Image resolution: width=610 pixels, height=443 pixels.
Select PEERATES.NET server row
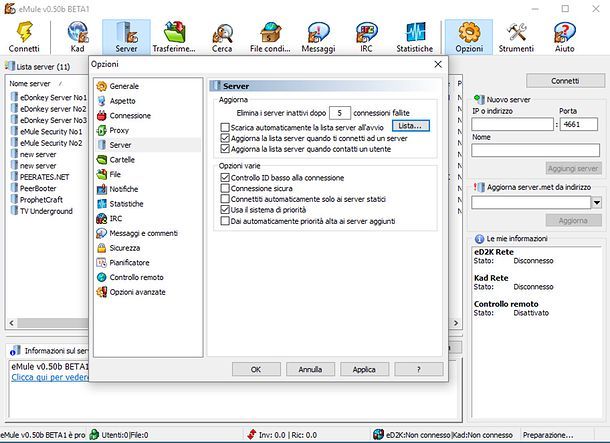[40, 177]
